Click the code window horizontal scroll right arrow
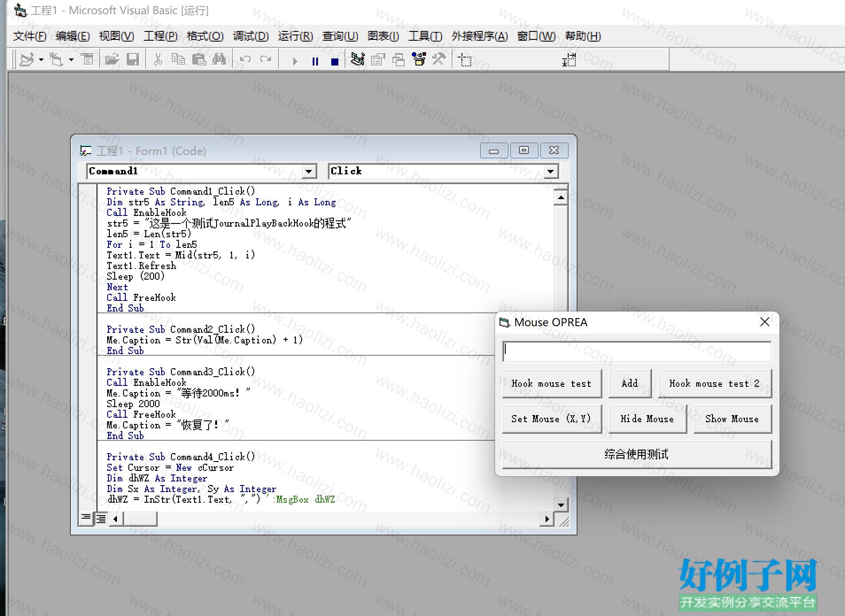 click(547, 519)
